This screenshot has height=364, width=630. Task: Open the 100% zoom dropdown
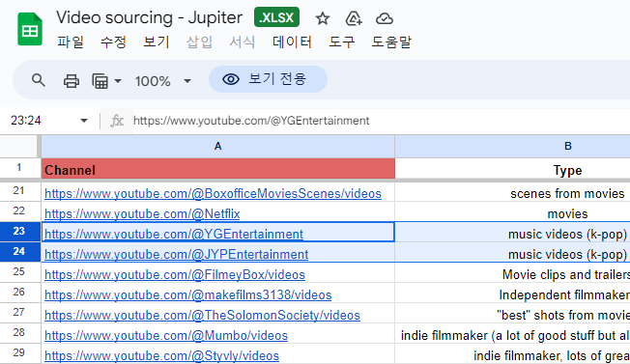(x=162, y=81)
